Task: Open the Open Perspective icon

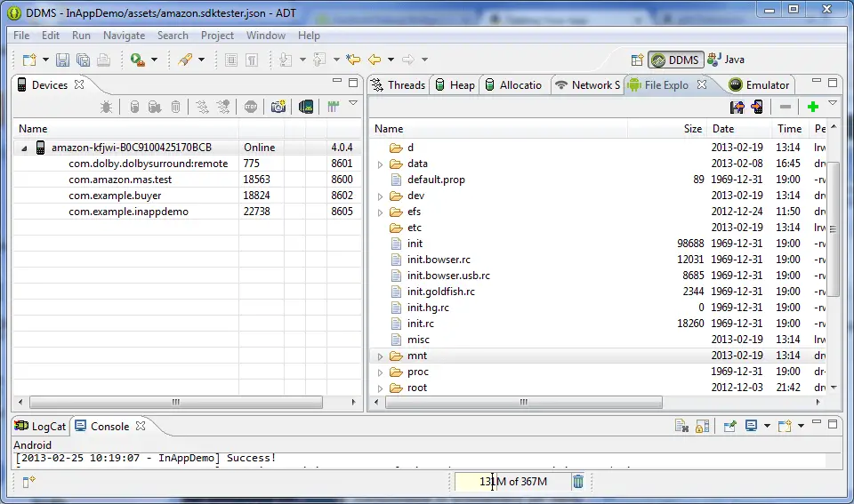Action: coord(637,60)
